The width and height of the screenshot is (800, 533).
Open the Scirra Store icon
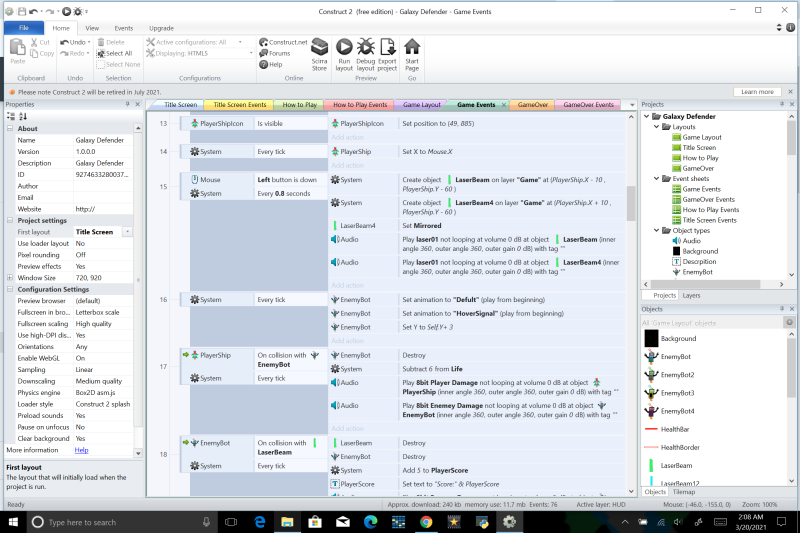point(319,47)
